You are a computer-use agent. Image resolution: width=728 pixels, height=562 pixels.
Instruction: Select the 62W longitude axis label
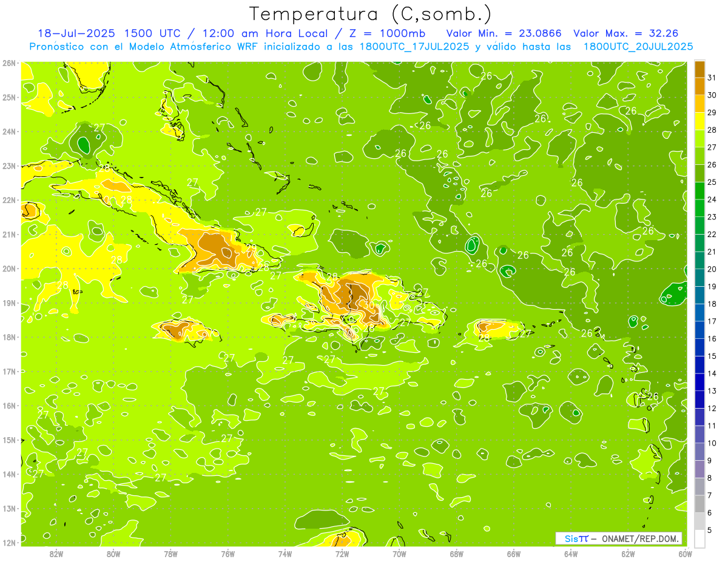pyautogui.click(x=628, y=554)
